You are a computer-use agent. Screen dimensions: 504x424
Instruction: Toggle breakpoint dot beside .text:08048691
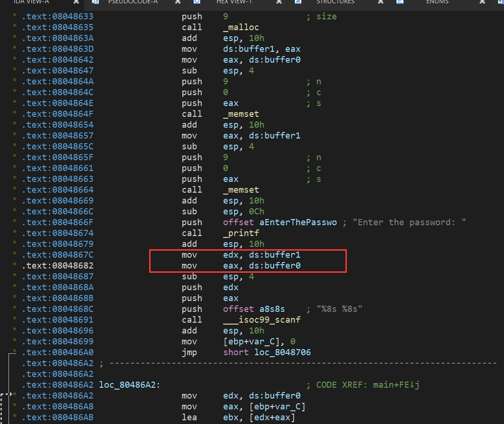15,318
